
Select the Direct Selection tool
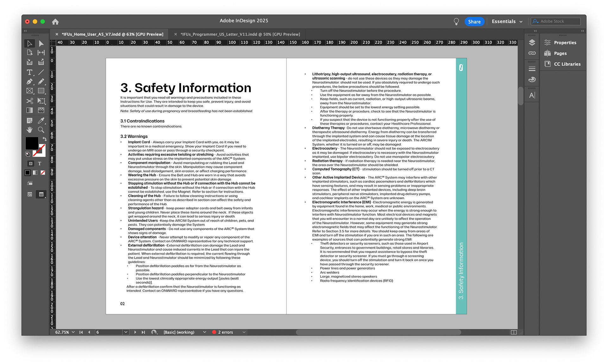(41, 43)
